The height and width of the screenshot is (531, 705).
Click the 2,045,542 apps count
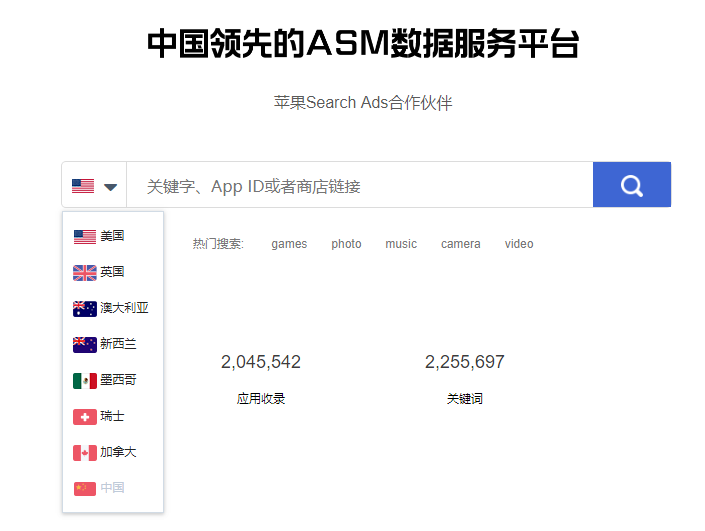coord(261,362)
